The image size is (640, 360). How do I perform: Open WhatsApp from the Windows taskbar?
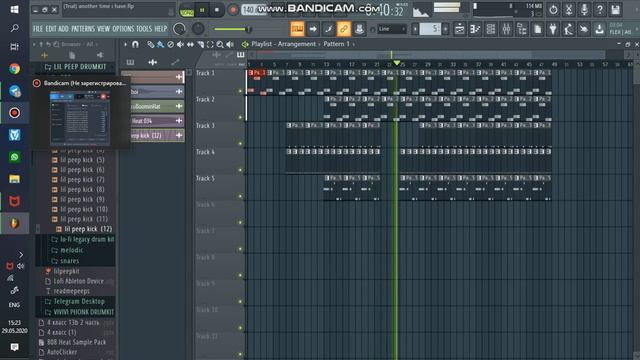click(x=15, y=157)
